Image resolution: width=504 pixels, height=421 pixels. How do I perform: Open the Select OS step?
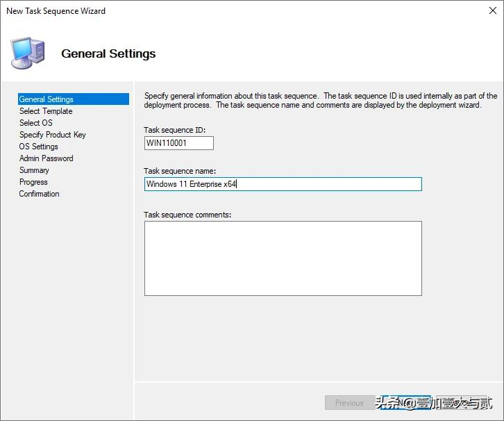[x=36, y=123]
